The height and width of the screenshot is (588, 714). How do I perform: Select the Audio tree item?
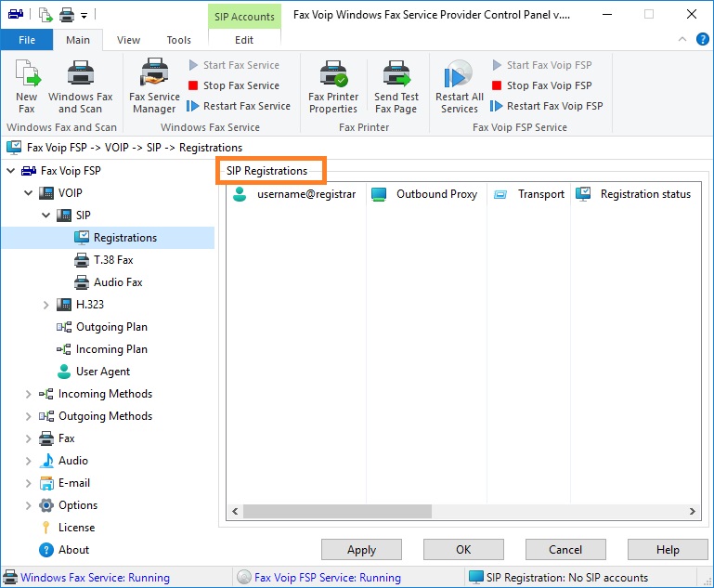pos(63,461)
